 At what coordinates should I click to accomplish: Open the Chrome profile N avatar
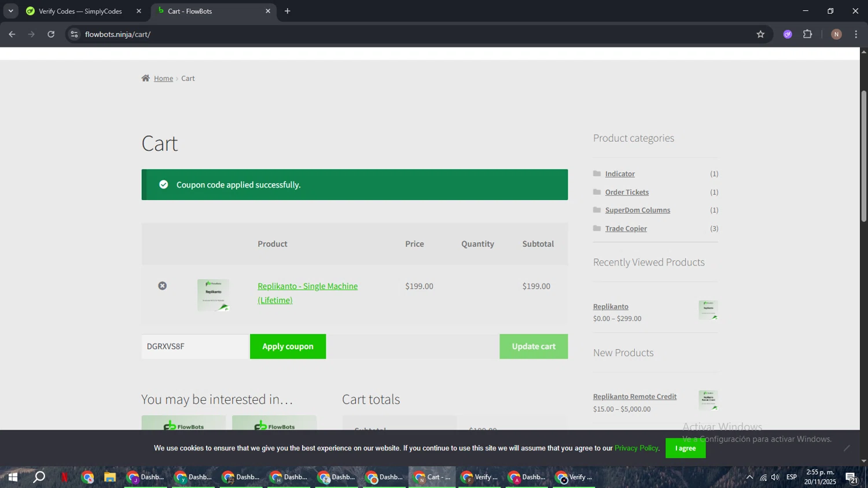[x=836, y=34]
